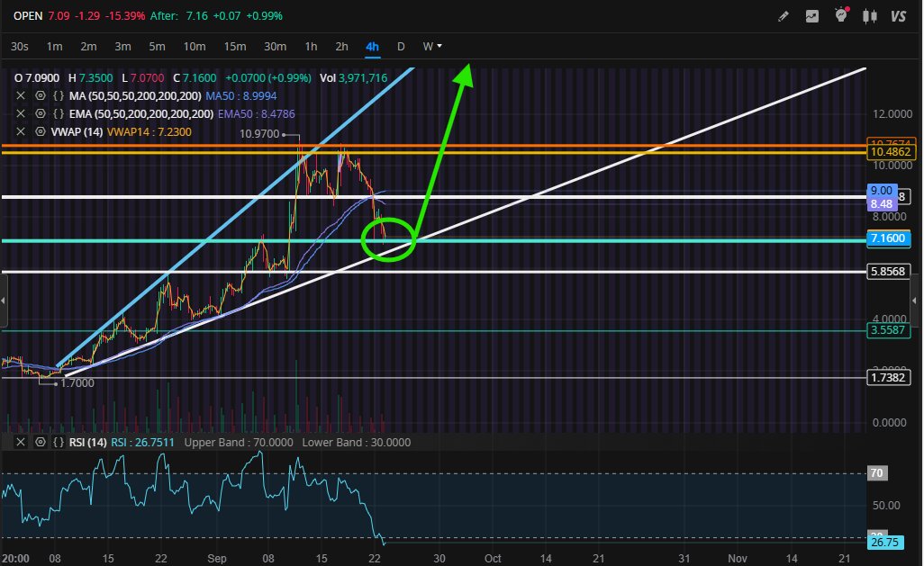Click the 70 RSI upper band tag
The height and width of the screenshot is (566, 924).
tap(877, 473)
